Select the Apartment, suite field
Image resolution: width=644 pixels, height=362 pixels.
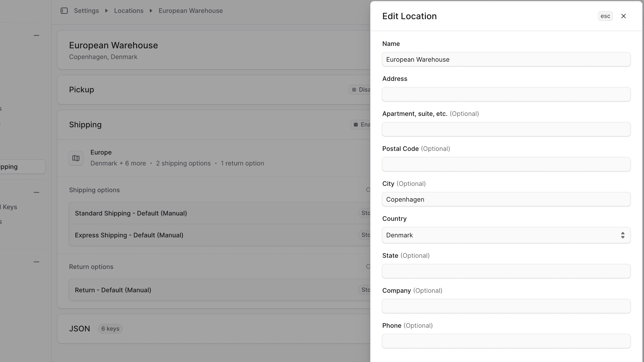click(506, 129)
